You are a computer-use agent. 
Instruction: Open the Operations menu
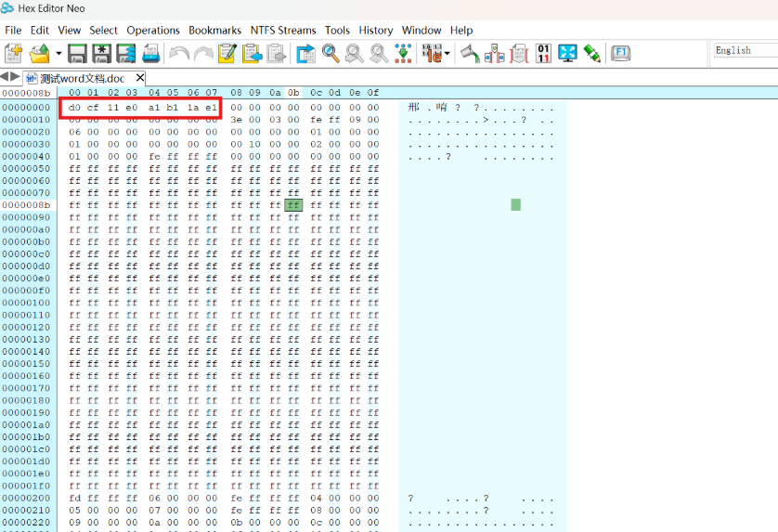pos(153,30)
